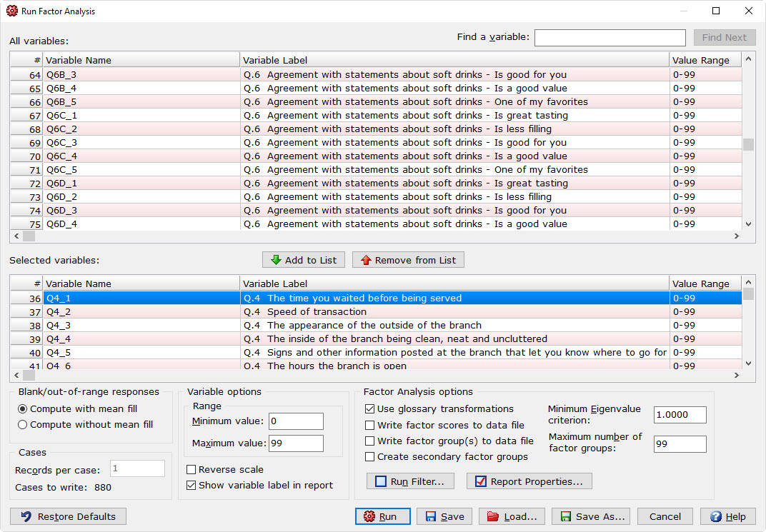The width and height of the screenshot is (766, 532).
Task: Select variable Q6B_5 One of my favorites
Action: (376, 102)
